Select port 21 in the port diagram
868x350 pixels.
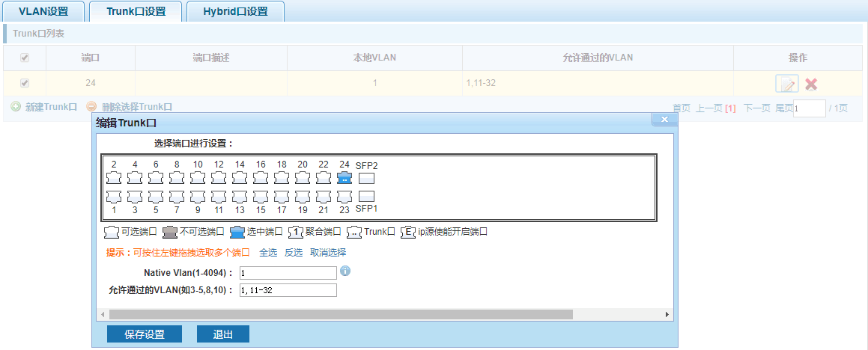[x=324, y=197]
